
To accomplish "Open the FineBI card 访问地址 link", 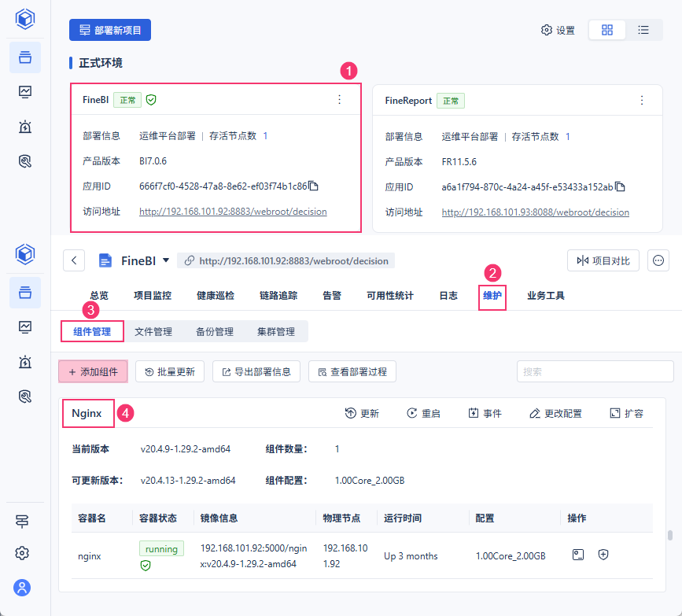I will click(233, 212).
